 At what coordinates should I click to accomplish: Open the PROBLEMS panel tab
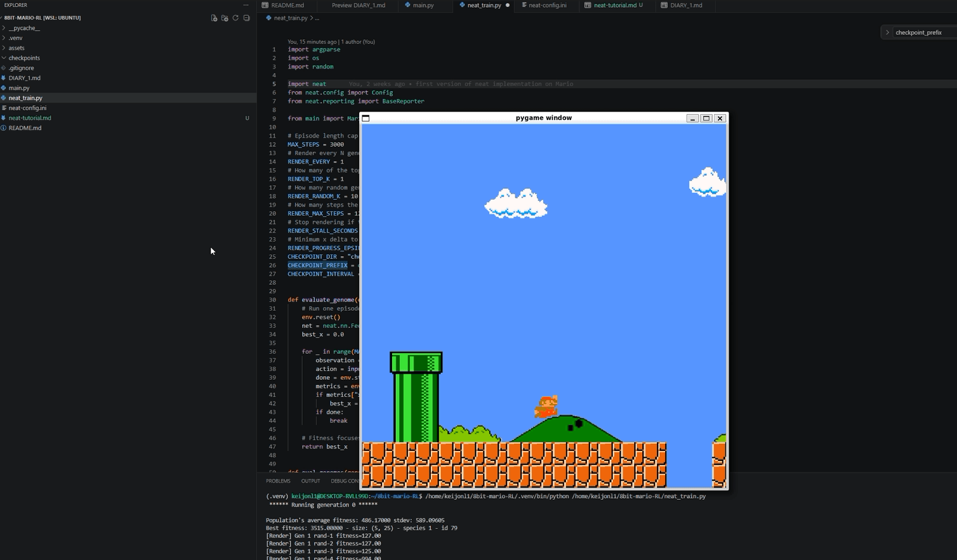pyautogui.click(x=278, y=481)
